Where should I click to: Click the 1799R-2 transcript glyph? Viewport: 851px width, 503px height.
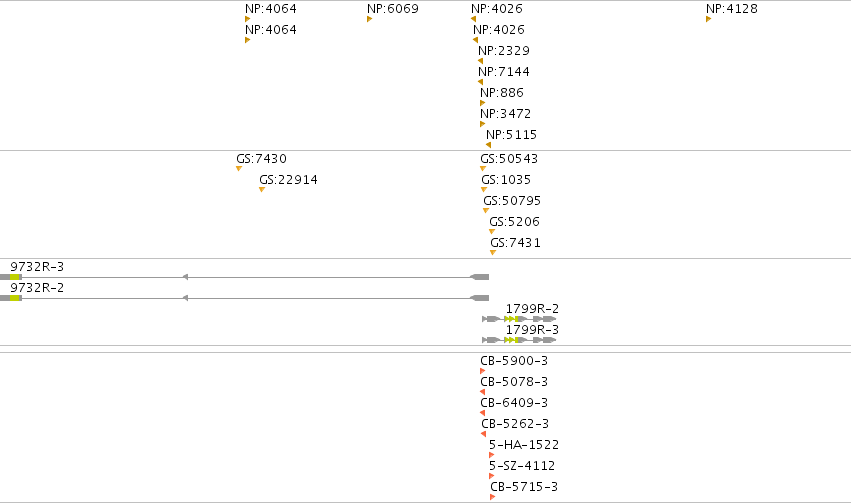click(x=519, y=319)
